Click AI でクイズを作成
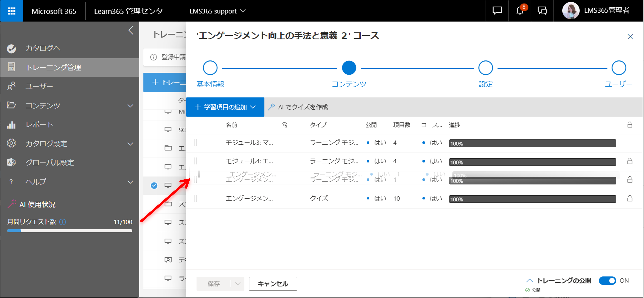Viewport: 644px width, 298px height. 303,107
